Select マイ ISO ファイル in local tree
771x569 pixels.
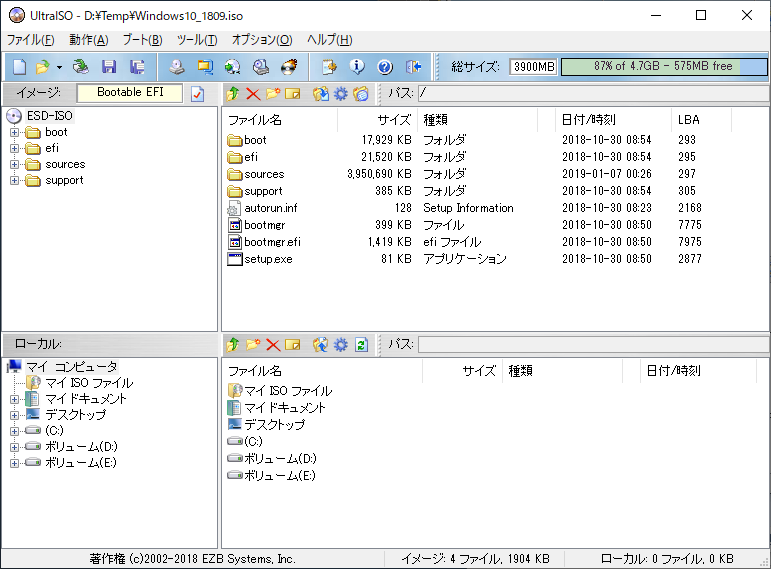pos(89,383)
